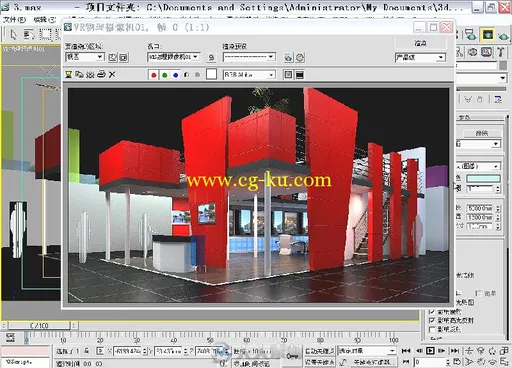Viewport: 512px width, 368px height.
Task: Click the multiplier spinner arrows
Action: point(498,189)
